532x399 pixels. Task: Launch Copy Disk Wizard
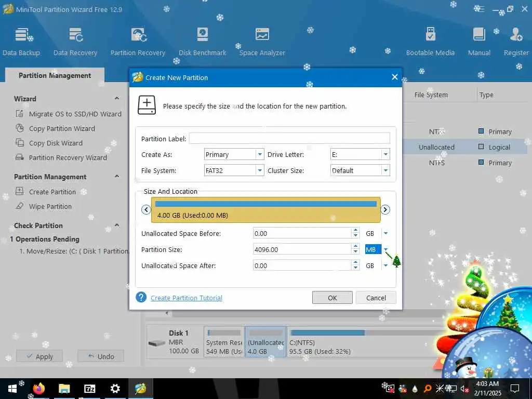point(56,143)
